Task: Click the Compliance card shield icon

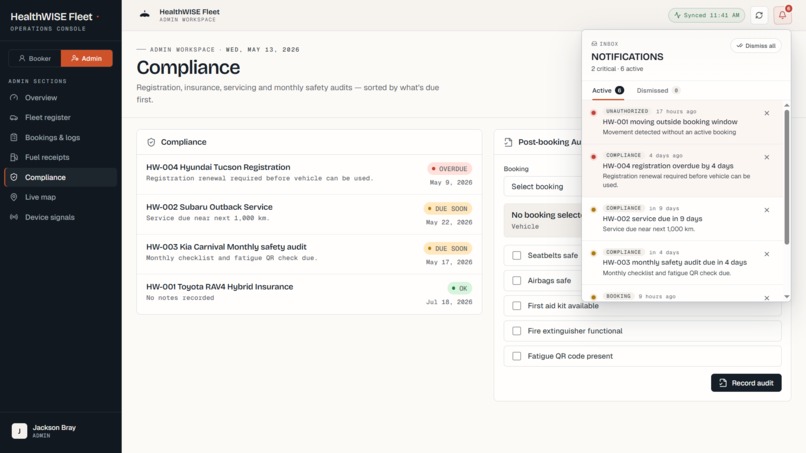Action: pos(151,142)
